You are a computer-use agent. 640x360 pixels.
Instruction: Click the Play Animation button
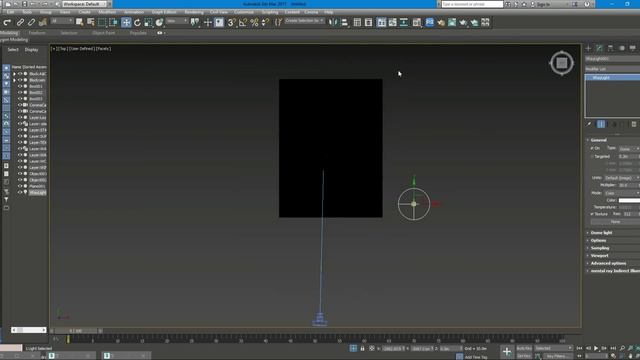(x=596, y=348)
